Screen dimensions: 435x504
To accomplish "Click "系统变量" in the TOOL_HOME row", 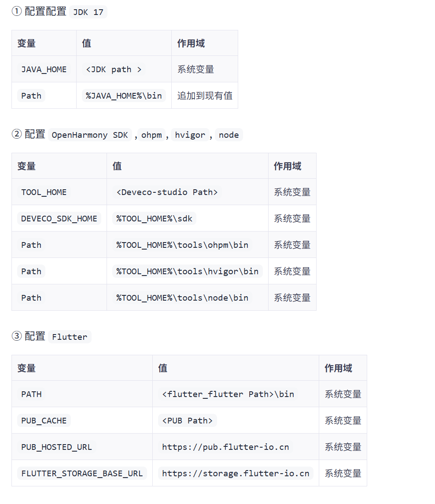I will (292, 192).
